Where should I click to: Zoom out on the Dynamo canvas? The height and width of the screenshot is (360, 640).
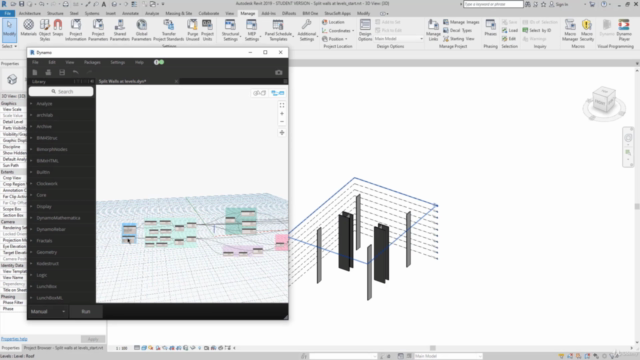pyautogui.click(x=282, y=122)
